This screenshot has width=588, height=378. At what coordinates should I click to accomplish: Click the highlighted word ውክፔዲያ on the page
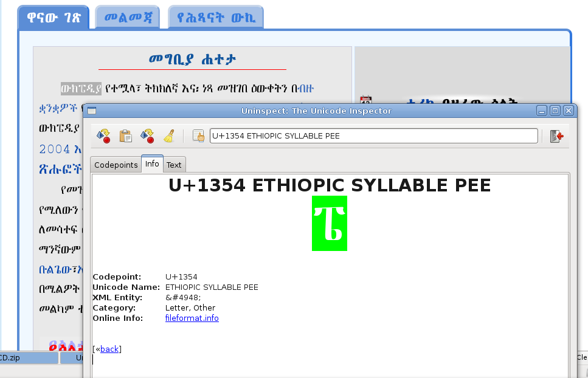tap(81, 88)
